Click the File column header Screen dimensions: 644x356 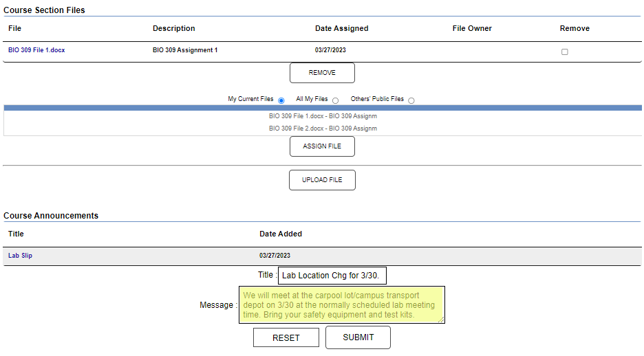[14, 28]
